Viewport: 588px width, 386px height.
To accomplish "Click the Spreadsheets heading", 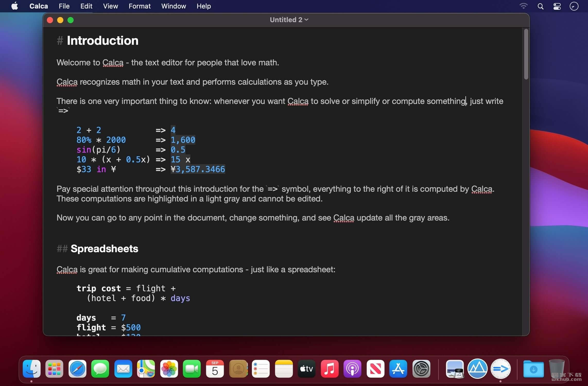I will 104,249.
